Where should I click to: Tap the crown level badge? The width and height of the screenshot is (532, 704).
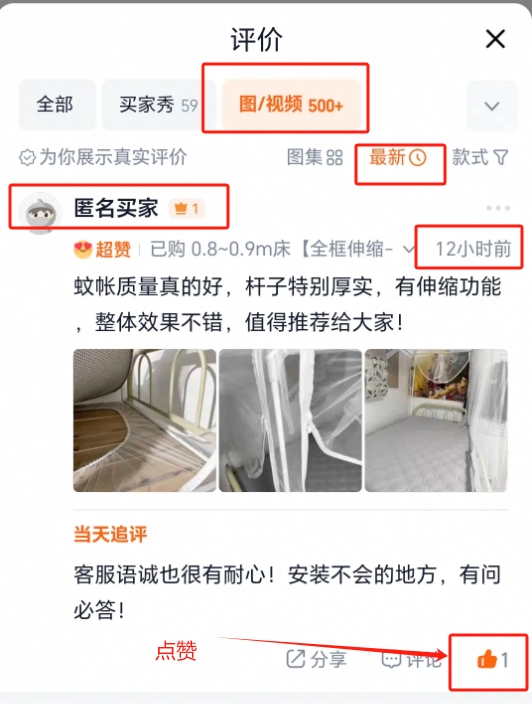point(187,208)
